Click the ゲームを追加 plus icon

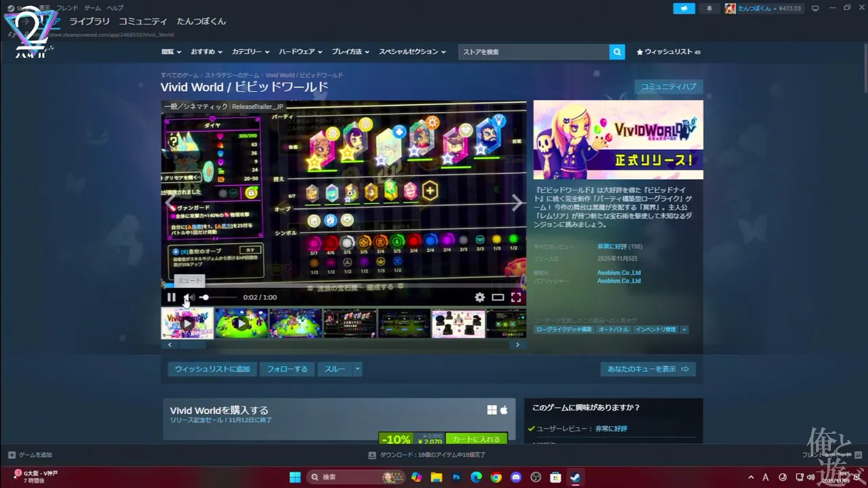pos(12,455)
